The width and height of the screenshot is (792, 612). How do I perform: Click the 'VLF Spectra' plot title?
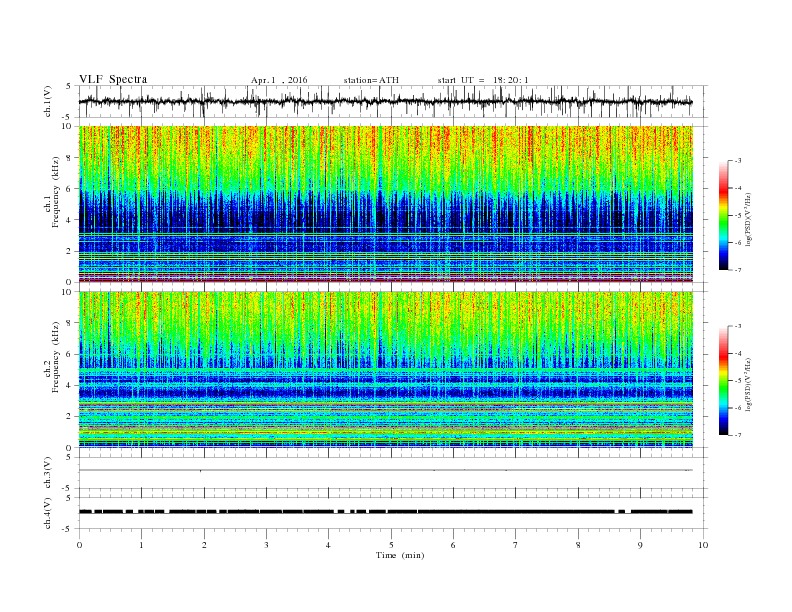click(x=113, y=79)
